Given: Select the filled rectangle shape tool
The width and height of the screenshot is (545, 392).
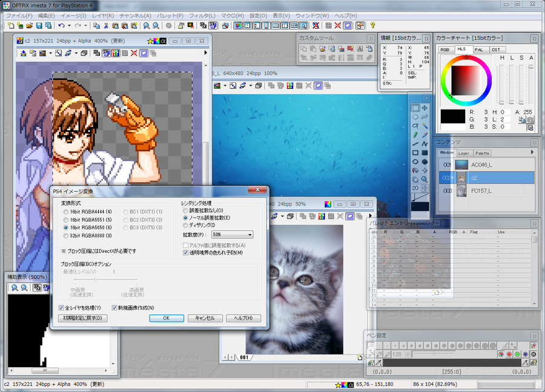Looking at the screenshot, I should pyautogui.click(x=424, y=153).
